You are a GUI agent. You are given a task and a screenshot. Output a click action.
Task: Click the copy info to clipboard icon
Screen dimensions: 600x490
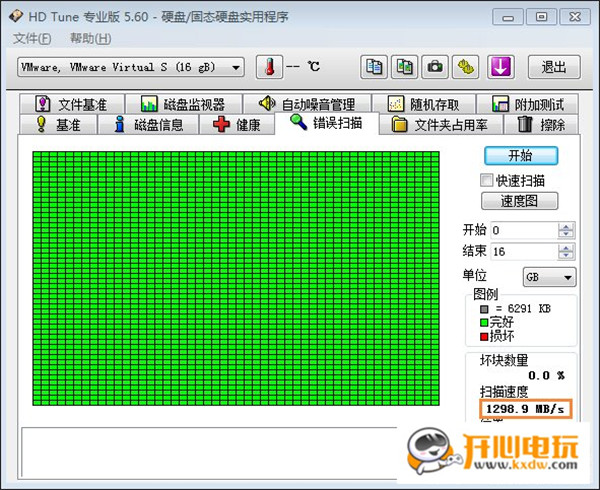tap(374, 67)
